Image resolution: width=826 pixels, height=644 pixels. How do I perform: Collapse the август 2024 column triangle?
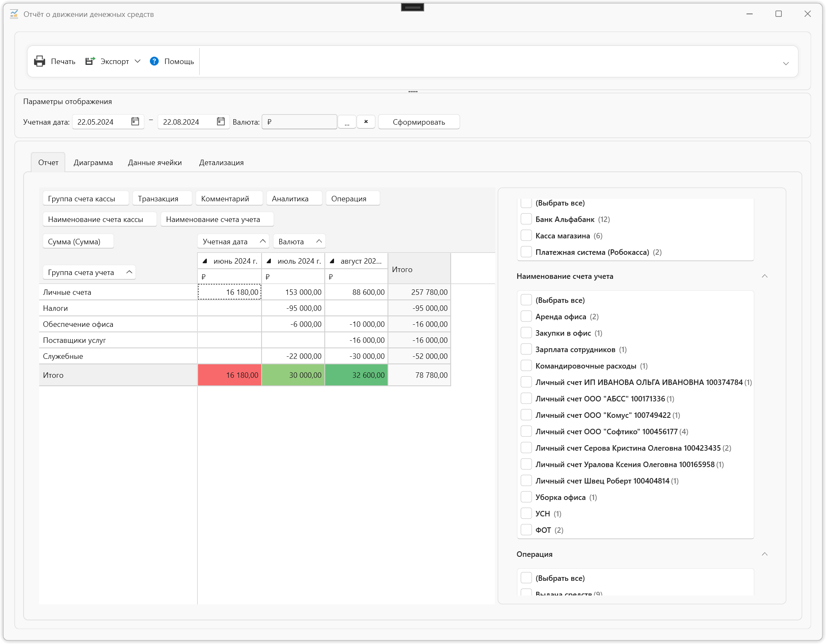click(x=332, y=261)
